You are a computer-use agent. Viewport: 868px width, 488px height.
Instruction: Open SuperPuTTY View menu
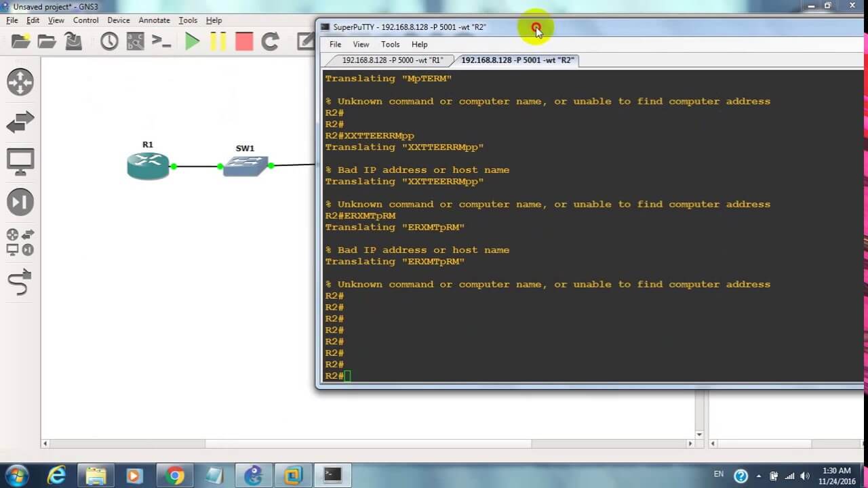point(361,44)
